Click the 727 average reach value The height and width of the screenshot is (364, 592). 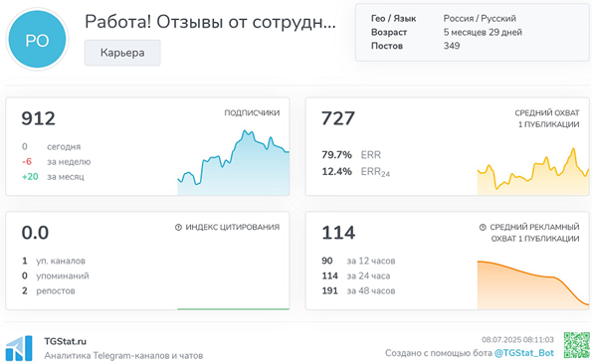pos(338,118)
